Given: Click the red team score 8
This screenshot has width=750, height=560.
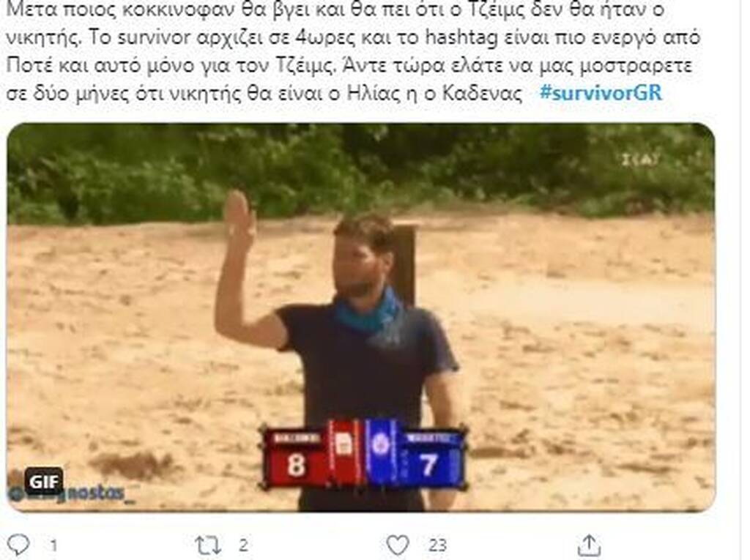Looking at the screenshot, I should click(296, 464).
